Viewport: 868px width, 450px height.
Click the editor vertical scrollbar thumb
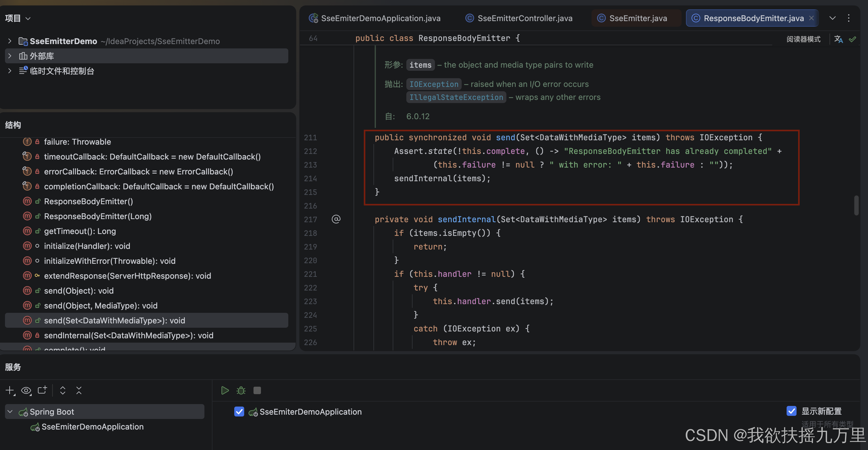point(856,205)
